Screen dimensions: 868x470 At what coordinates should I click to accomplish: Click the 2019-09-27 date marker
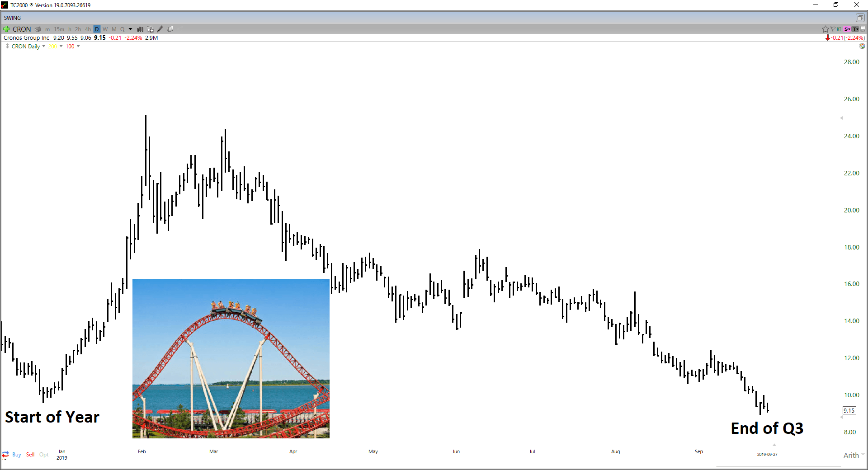coord(767,454)
